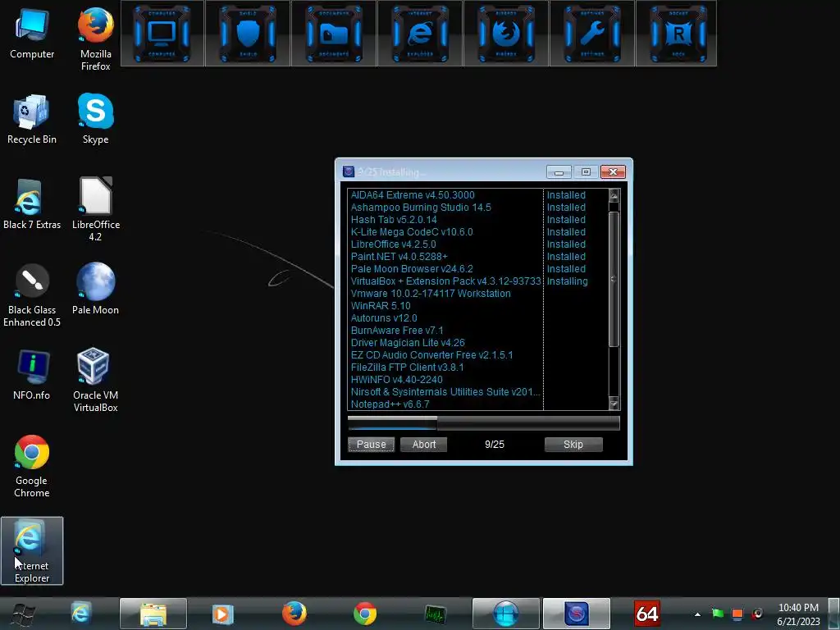Open the NFO.nfo file icon
The height and width of the screenshot is (630, 840).
coord(32,374)
